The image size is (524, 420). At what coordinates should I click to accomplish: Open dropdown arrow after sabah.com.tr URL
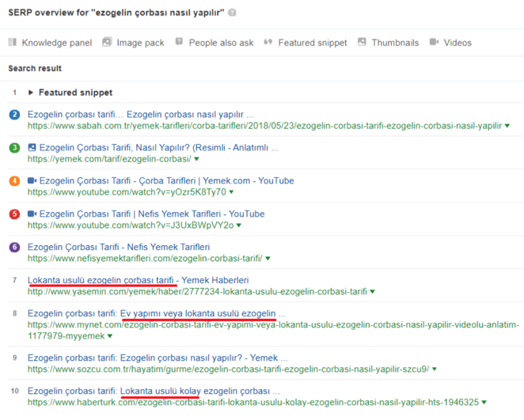coord(507,126)
